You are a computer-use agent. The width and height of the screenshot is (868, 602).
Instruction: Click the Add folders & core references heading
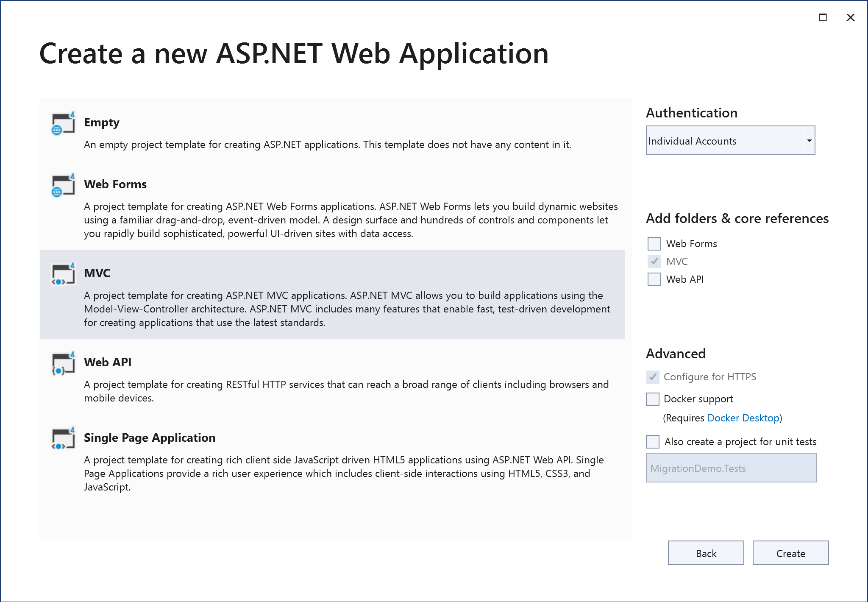click(x=737, y=218)
